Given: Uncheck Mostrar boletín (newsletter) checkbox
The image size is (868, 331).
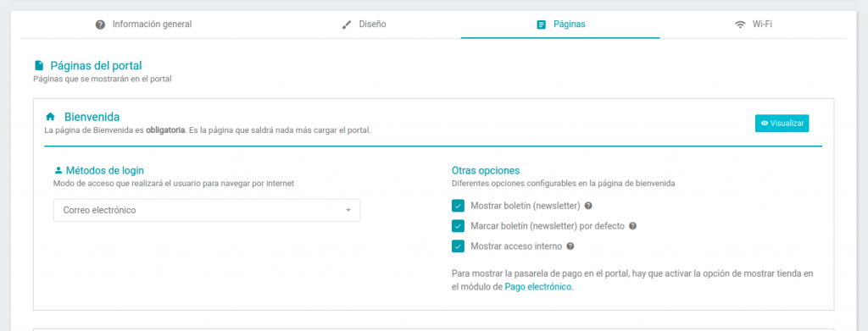Looking at the screenshot, I should coord(458,206).
